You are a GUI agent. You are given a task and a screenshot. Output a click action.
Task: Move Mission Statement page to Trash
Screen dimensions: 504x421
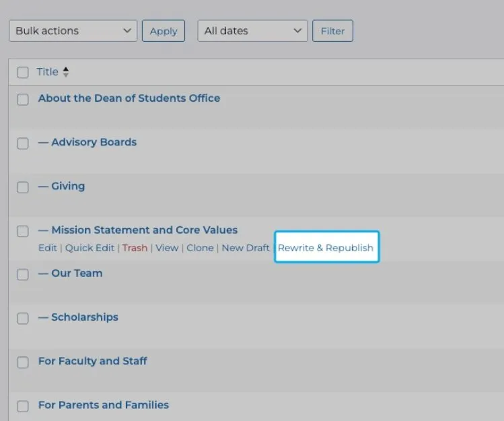coord(135,248)
